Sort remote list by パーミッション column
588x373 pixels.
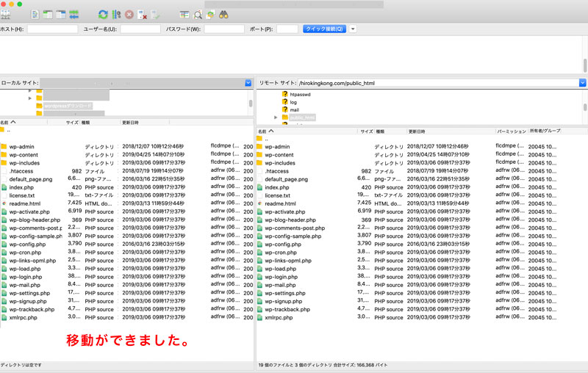512,131
